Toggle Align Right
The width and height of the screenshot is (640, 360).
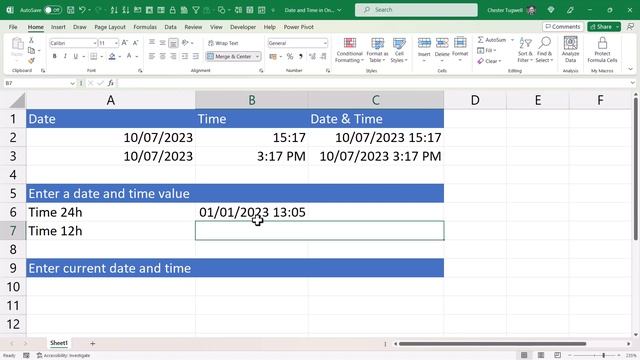point(173,56)
